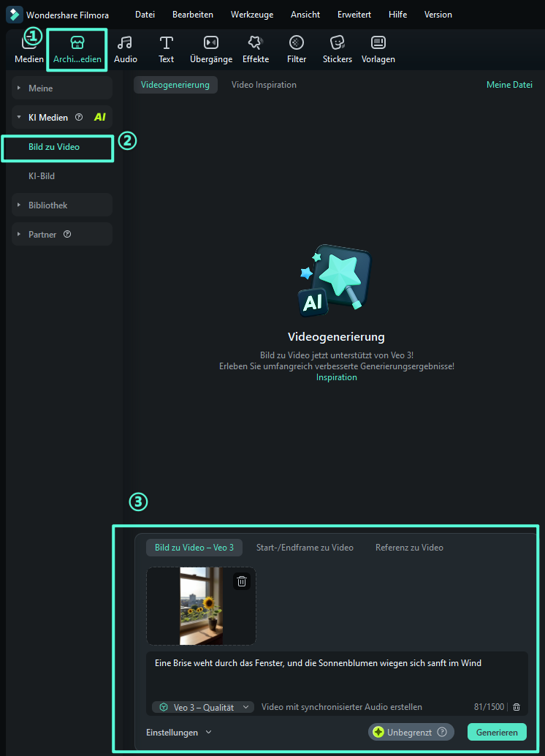Open the Effekte tab

pos(256,50)
